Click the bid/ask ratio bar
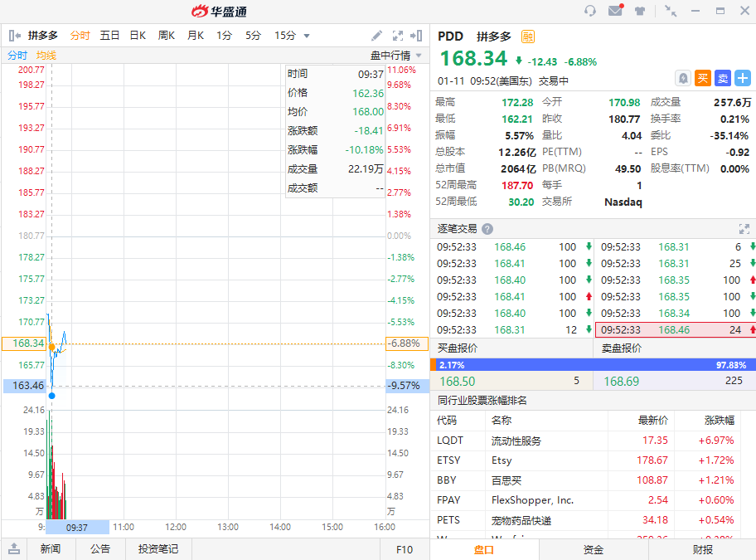This screenshot has width=756, height=560. (593, 364)
